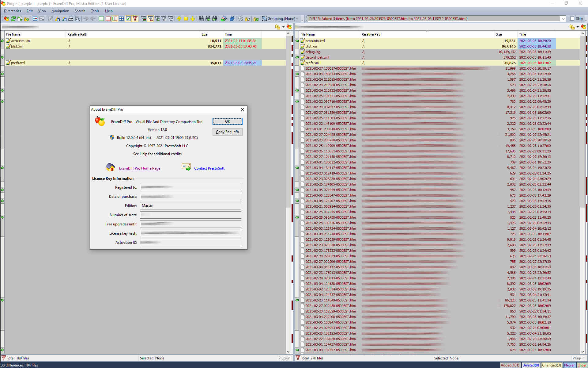Open the toolbar overflow arrow after Grouping
588x368 pixels.
(x=302, y=20)
